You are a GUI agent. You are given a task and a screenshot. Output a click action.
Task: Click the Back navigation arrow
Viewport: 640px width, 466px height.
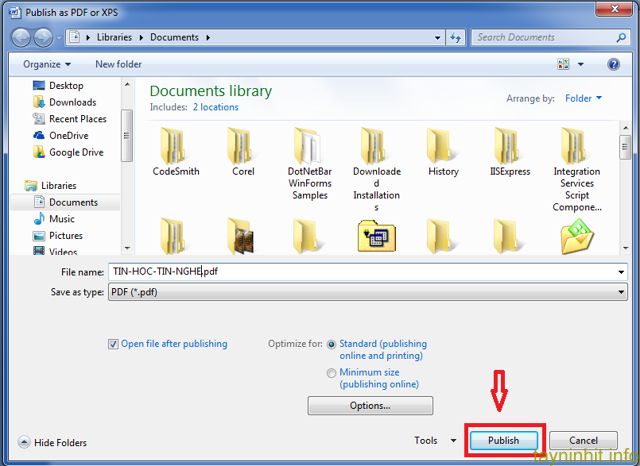[x=22, y=38]
